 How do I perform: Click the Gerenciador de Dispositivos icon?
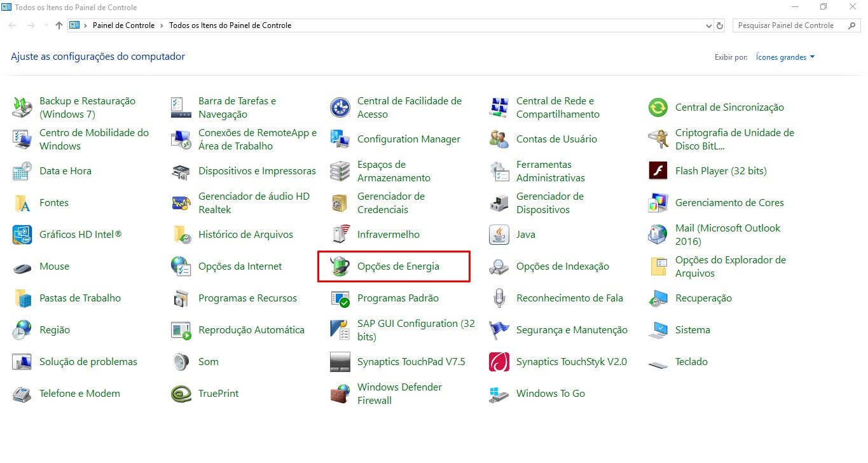(x=499, y=203)
